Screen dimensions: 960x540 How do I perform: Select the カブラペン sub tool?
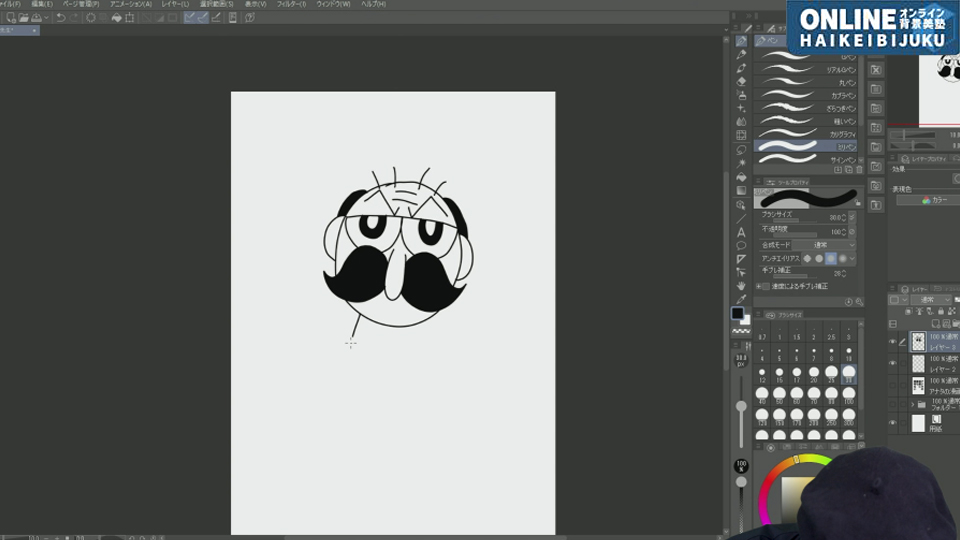805,95
